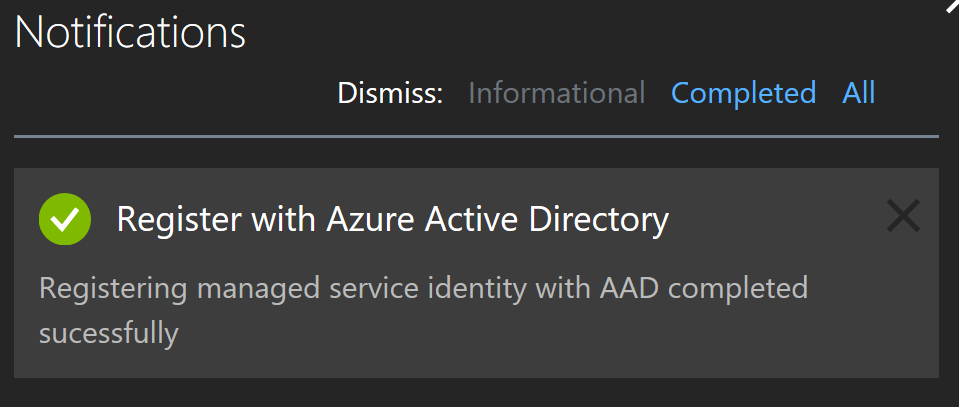
Task: Open the Register with Azure Active Directory title
Action: point(393,219)
